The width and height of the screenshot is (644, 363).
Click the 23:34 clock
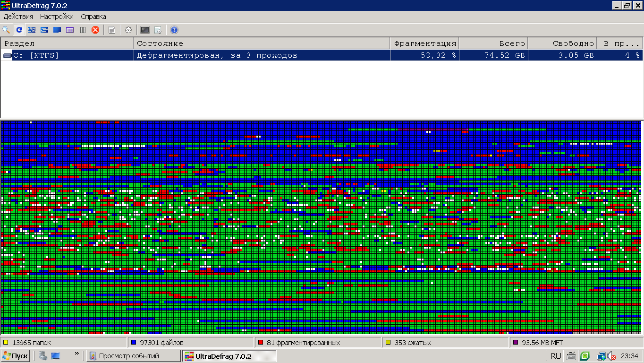pyautogui.click(x=629, y=356)
